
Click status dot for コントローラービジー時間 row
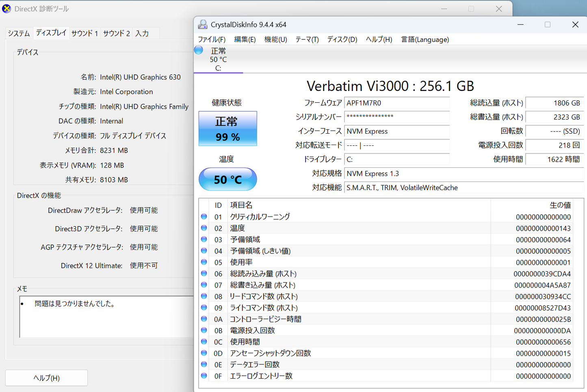pyautogui.click(x=204, y=319)
